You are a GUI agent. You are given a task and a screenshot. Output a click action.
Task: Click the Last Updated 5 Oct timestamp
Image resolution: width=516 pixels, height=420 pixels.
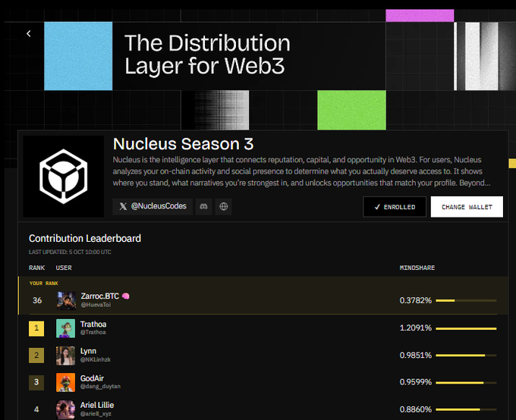point(70,252)
